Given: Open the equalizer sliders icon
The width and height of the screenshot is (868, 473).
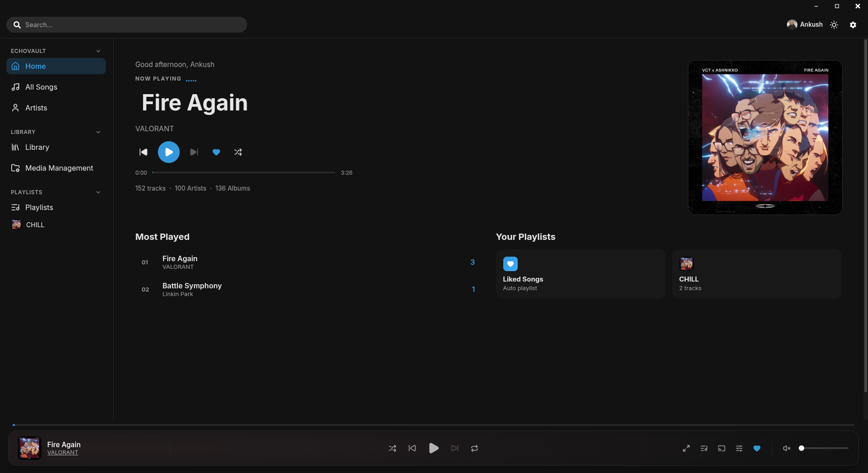Looking at the screenshot, I should click(739, 448).
